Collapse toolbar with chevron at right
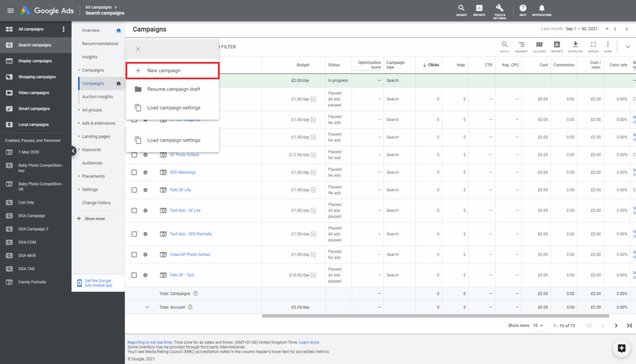Image resolution: width=636 pixels, height=364 pixels. click(x=627, y=47)
